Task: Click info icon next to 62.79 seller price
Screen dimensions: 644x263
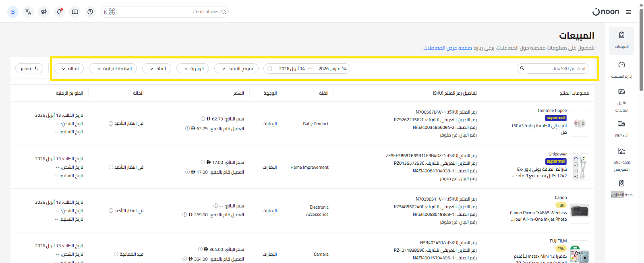Action: [203, 119]
